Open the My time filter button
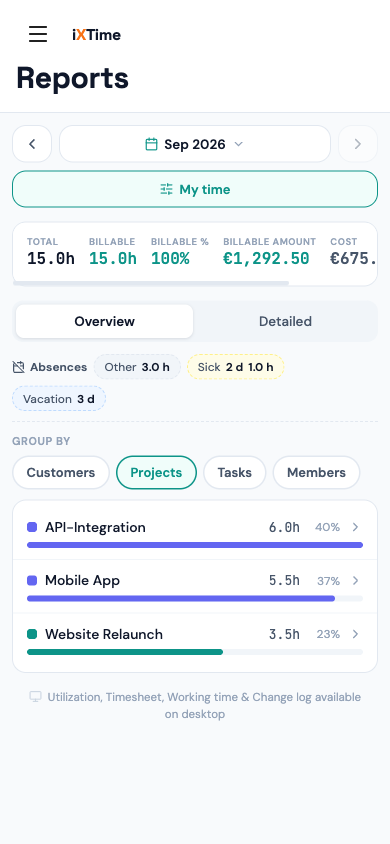This screenshot has height=844, width=390. tap(195, 189)
